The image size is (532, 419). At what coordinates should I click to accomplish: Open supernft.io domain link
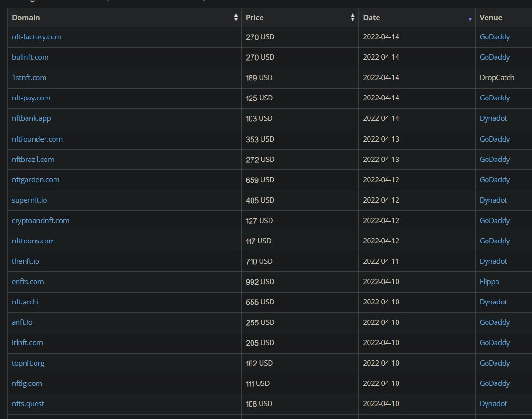tap(29, 200)
